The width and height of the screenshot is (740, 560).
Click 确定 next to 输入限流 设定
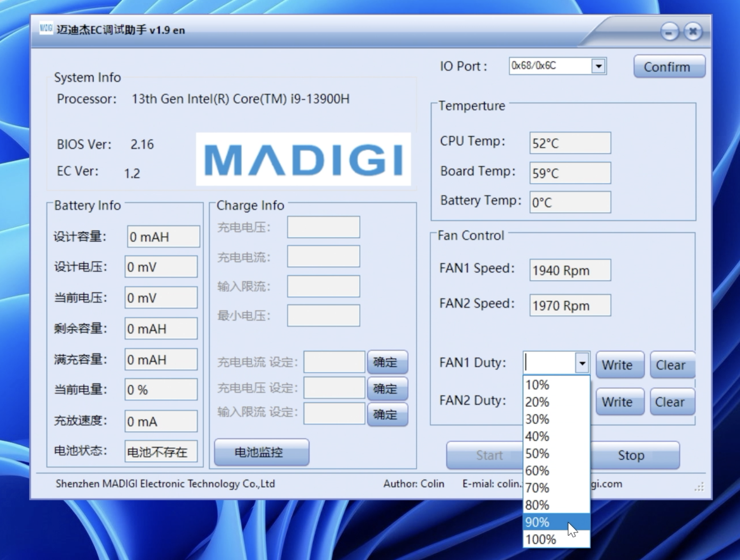(x=387, y=414)
